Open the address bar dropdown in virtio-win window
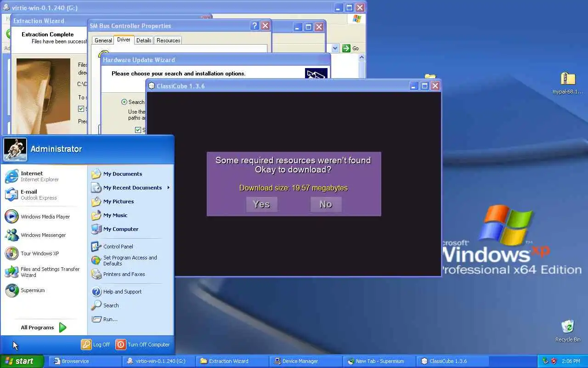The height and width of the screenshot is (368, 588). tap(335, 48)
